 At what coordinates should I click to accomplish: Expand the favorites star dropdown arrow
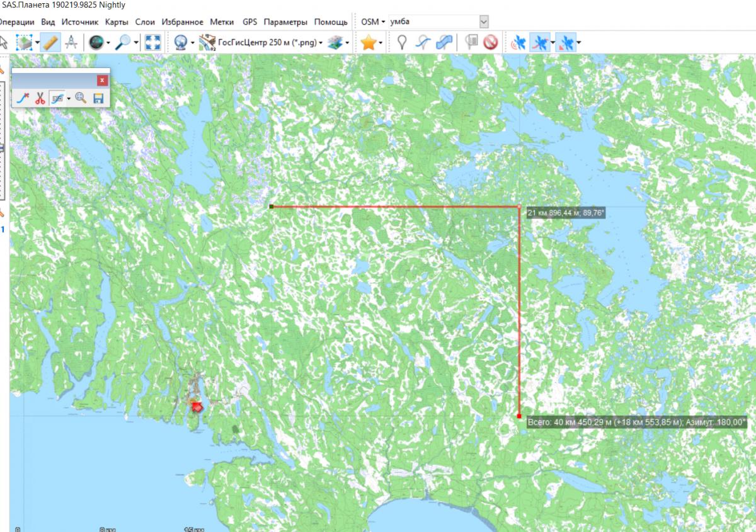pos(381,43)
